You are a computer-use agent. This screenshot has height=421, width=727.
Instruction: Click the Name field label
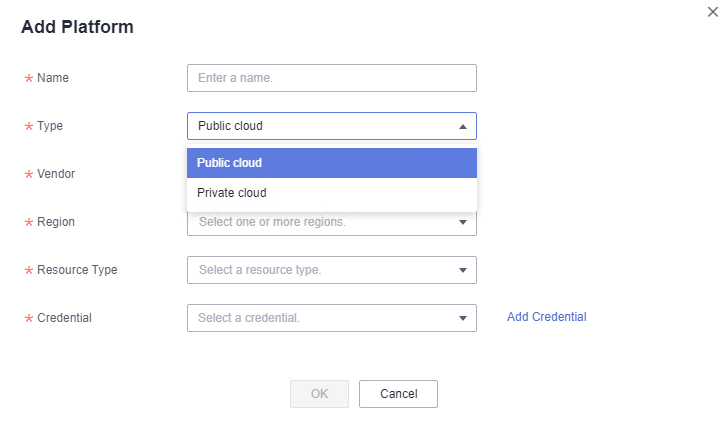click(52, 78)
